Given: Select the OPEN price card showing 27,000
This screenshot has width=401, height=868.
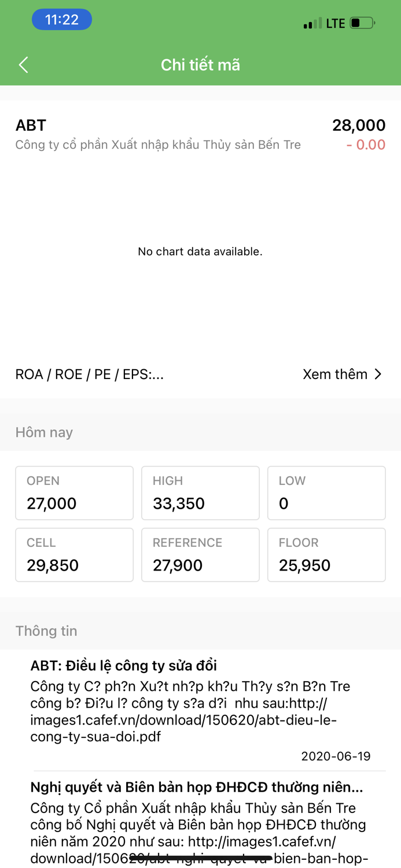Looking at the screenshot, I should 74,492.
